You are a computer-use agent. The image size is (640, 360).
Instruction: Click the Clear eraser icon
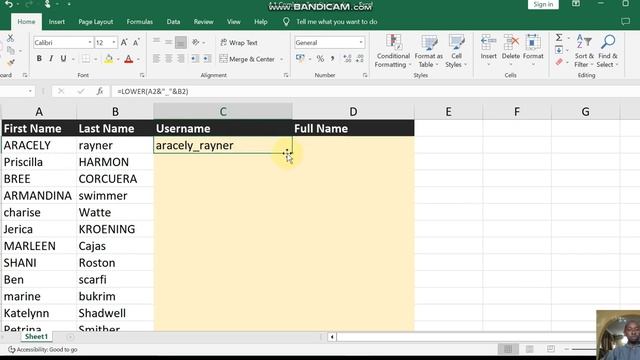click(x=559, y=62)
